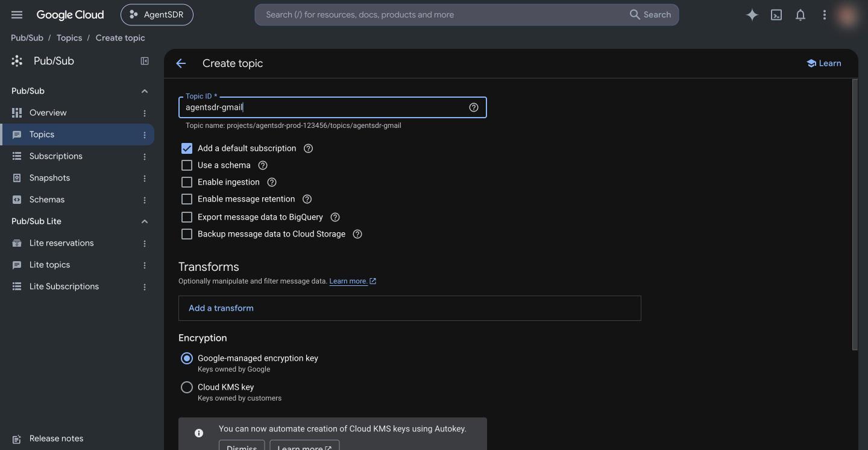This screenshot has height=450, width=868.
Task: Tick the Enable ingestion checkbox
Action: 187,182
